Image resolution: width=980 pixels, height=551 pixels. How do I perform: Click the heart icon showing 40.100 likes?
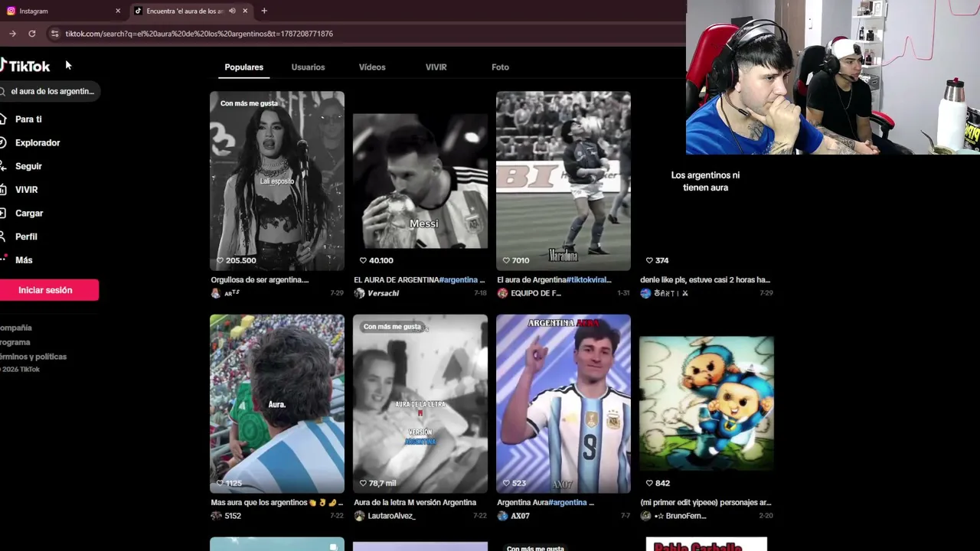[363, 260]
